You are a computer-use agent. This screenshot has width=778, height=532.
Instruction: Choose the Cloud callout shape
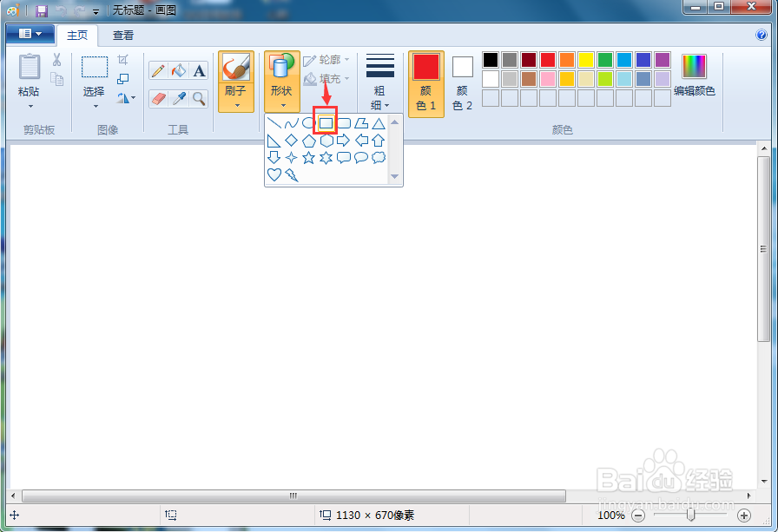[x=379, y=158]
